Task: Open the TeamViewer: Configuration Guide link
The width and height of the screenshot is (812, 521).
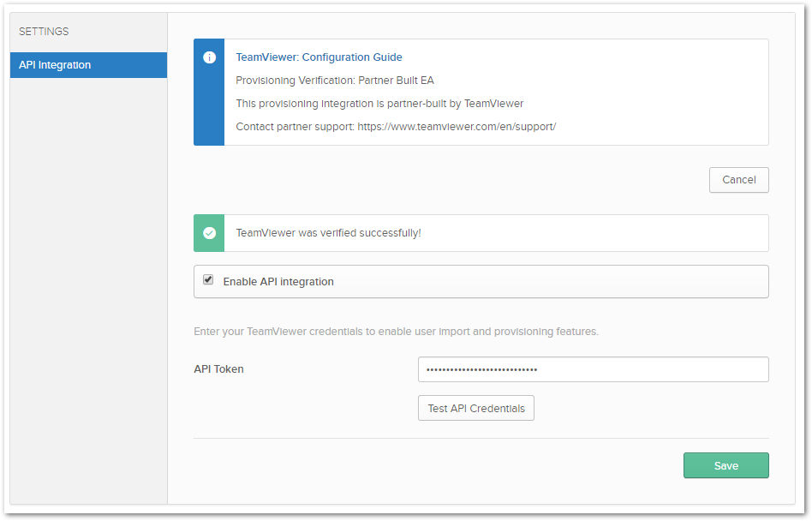Action: pos(319,57)
